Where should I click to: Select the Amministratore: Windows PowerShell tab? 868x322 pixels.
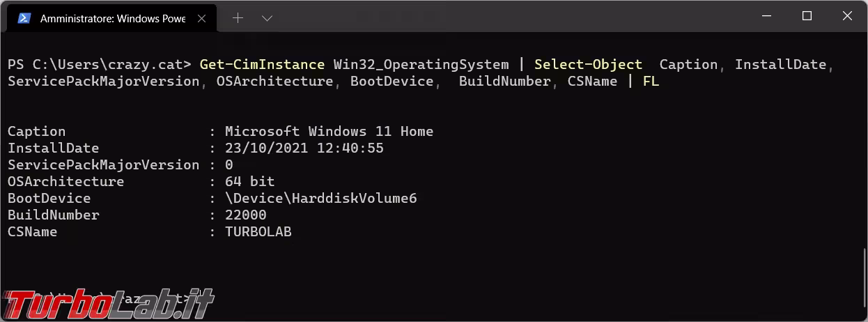pyautogui.click(x=111, y=19)
